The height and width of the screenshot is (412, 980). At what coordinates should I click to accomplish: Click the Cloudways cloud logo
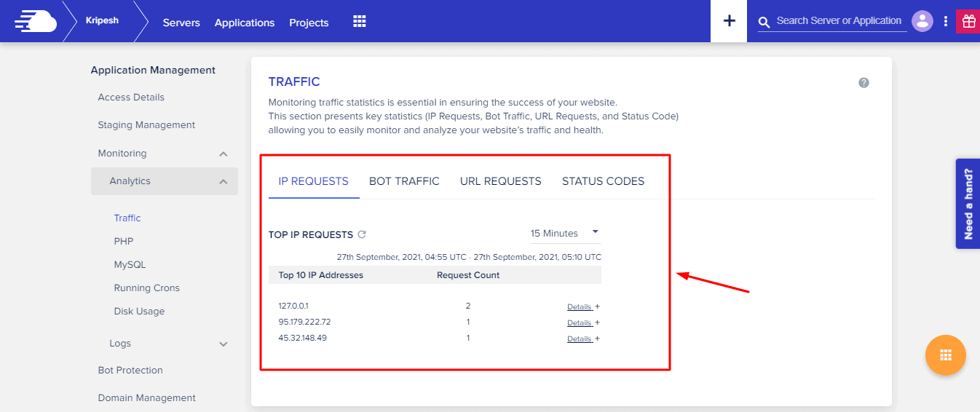35,21
